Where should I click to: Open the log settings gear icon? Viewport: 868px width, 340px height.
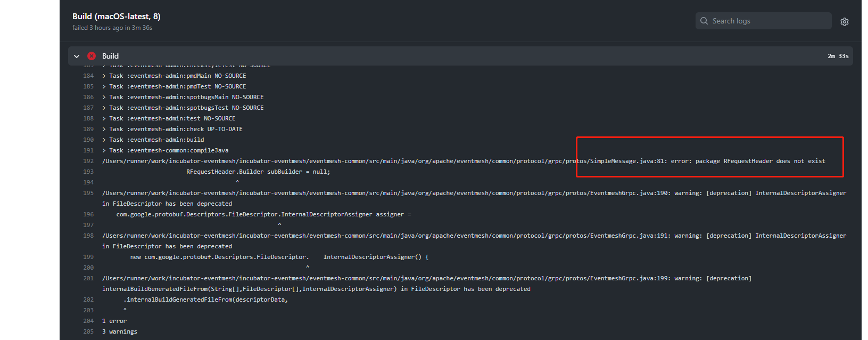tap(844, 22)
